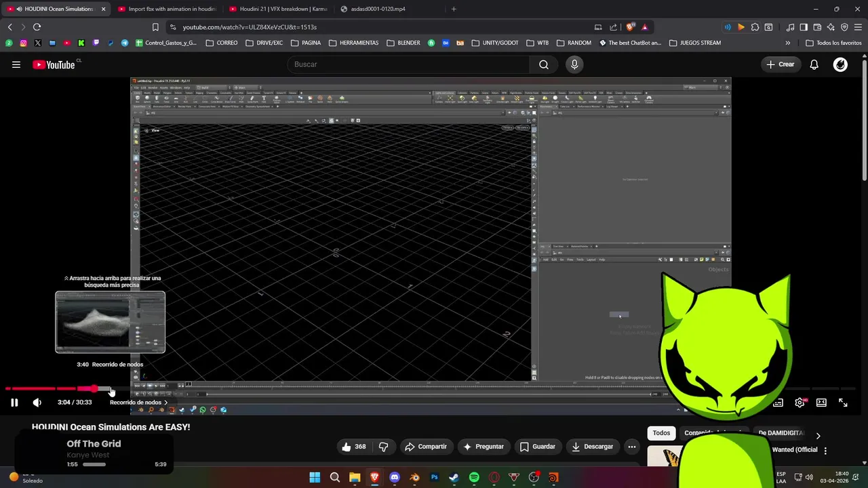868x488 pixels.
Task: Enter fullscreen mode on the video player
Action: tap(843, 403)
